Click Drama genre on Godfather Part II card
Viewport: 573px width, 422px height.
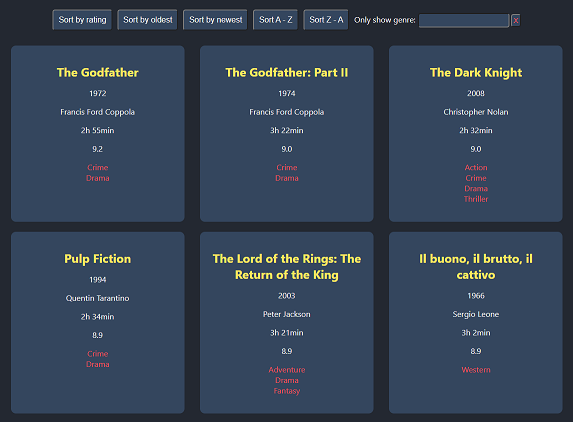pos(286,178)
